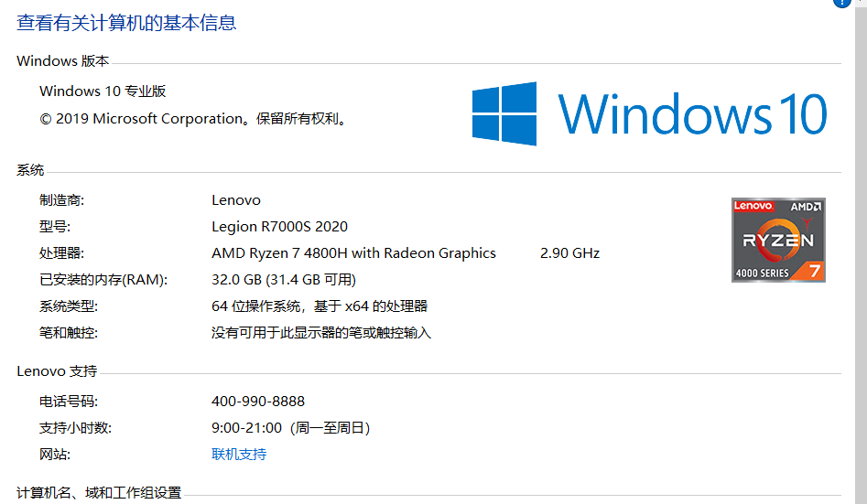Click the 400-990-8888 support phone number
This screenshot has height=504, width=867.
[257, 401]
